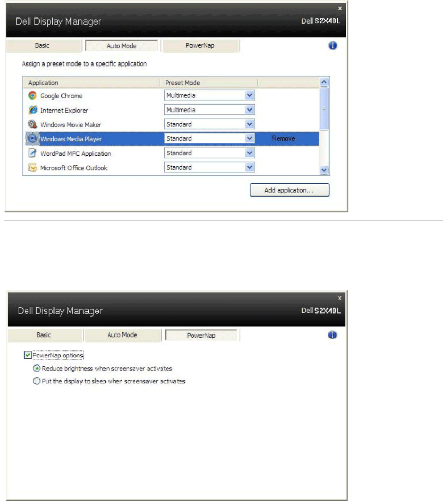Select the WordPad MFC Application row text
Screen dimensions: 448x501
76,154
